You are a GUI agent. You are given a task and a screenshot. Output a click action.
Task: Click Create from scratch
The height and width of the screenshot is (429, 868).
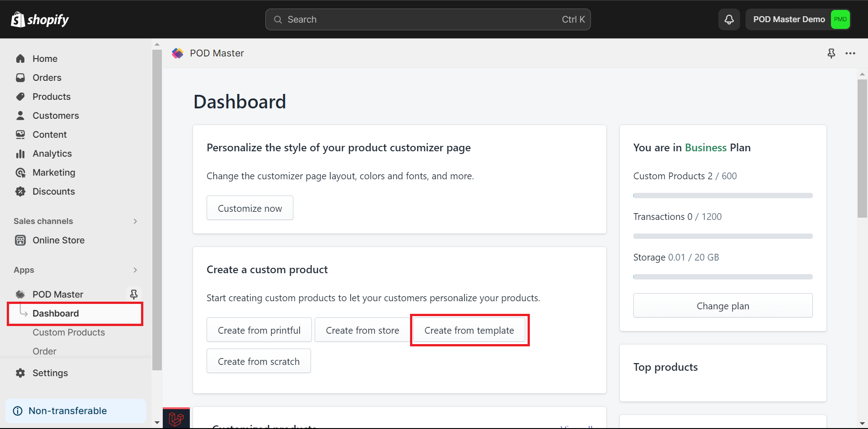pyautogui.click(x=259, y=361)
